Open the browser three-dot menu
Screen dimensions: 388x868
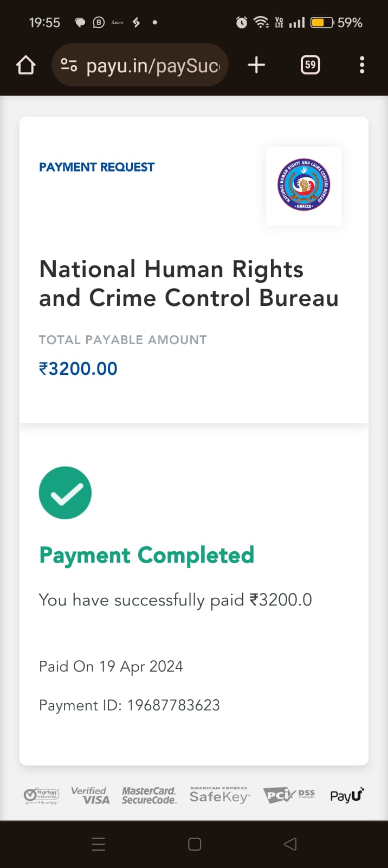pos(362,66)
